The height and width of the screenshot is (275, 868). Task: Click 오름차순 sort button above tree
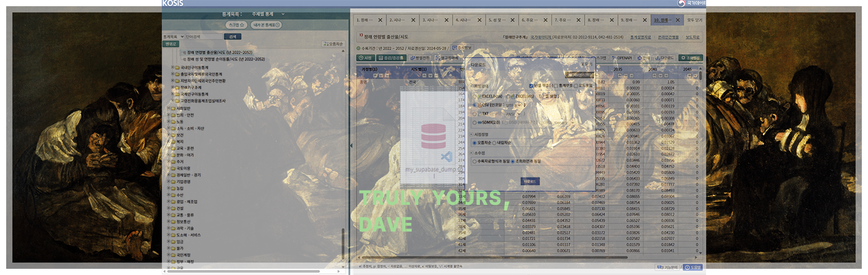pyautogui.click(x=333, y=44)
